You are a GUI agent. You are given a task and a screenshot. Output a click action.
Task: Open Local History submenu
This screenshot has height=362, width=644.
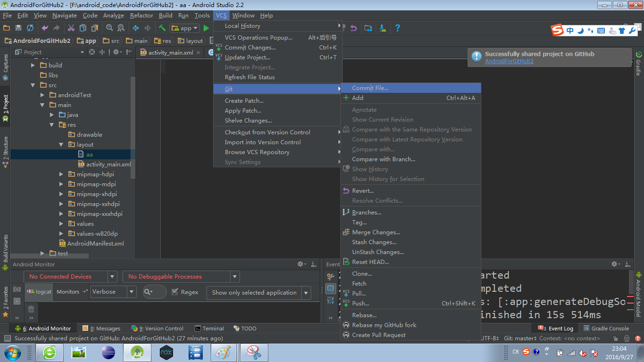pyautogui.click(x=278, y=26)
